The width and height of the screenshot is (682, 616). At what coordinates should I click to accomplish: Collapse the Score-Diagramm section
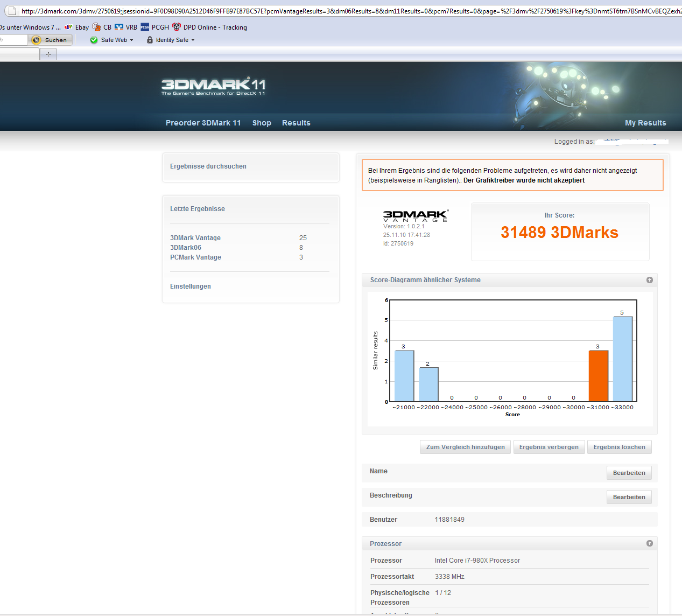tap(649, 280)
